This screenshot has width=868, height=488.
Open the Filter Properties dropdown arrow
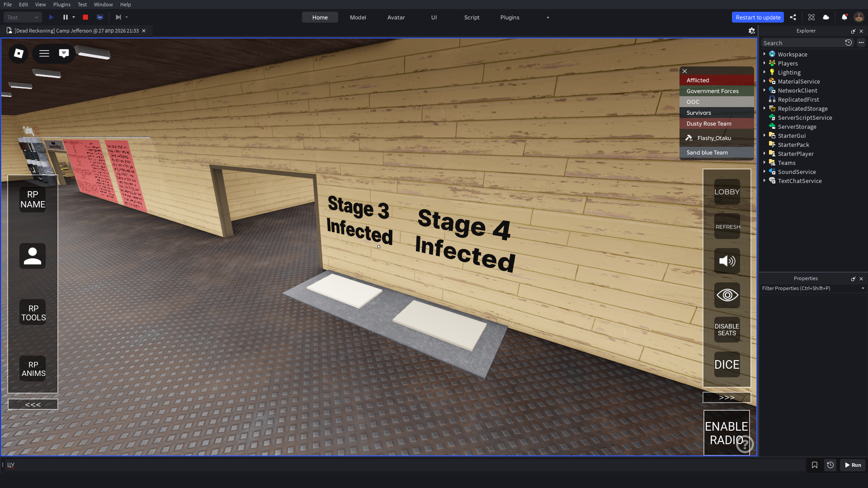click(x=863, y=288)
